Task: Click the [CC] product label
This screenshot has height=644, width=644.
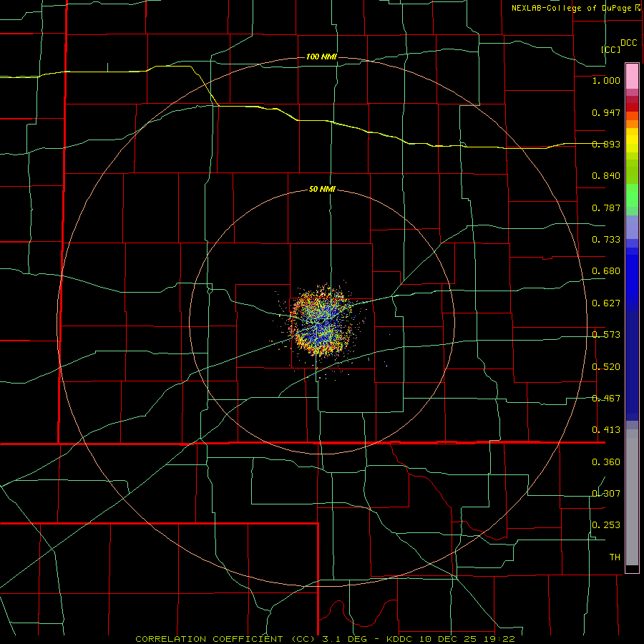Action: [611, 49]
